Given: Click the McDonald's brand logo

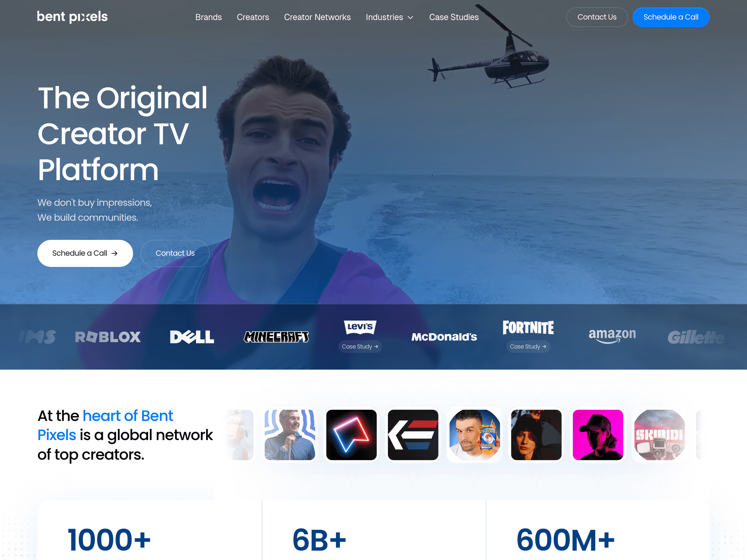Looking at the screenshot, I should point(444,337).
